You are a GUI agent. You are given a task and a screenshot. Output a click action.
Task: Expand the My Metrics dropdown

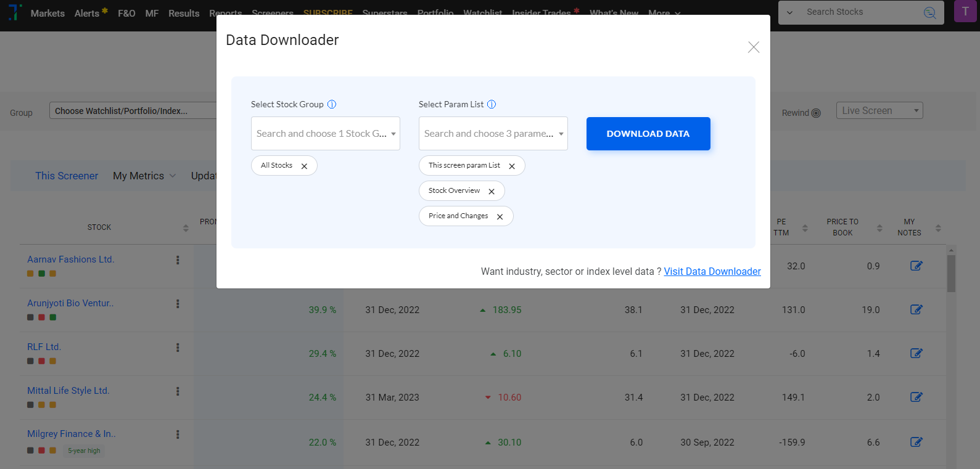[x=144, y=176]
